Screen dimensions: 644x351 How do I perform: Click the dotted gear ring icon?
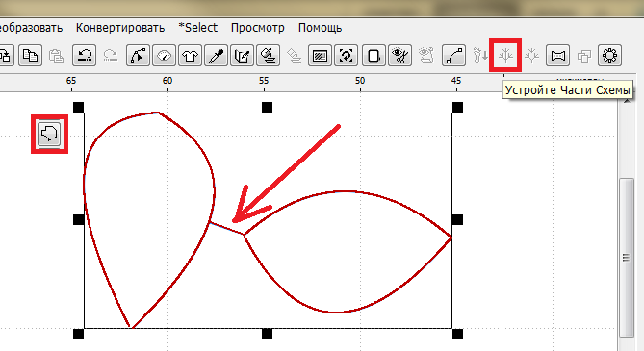610,56
